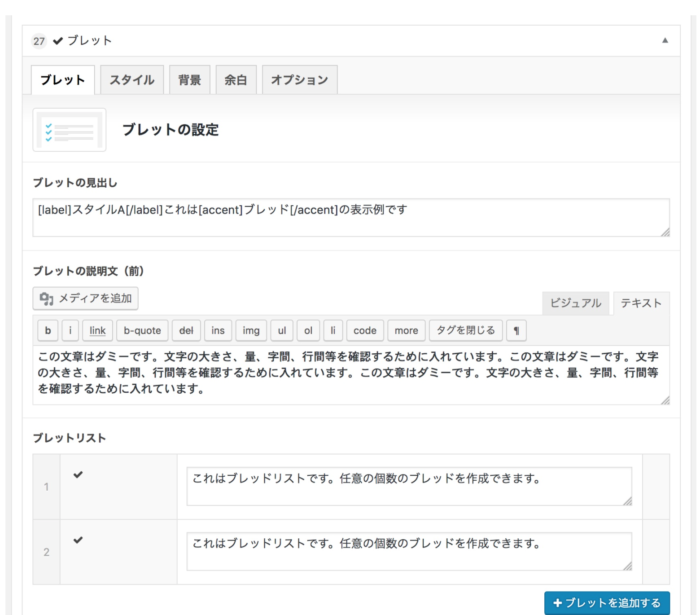Viewport: 700px width, 615px height.
Task: Switch editor to テキスト mode
Action: click(x=641, y=303)
